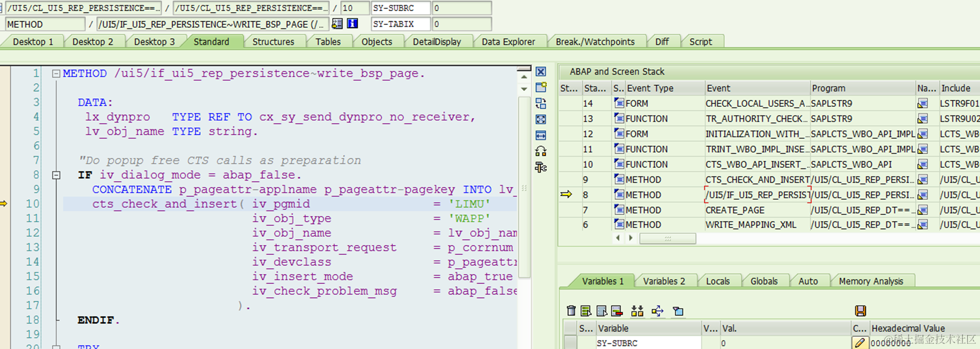Click right arrow of stack horizontal scrollbar
Image resolution: width=980 pixels, height=349 pixels.
(630, 238)
